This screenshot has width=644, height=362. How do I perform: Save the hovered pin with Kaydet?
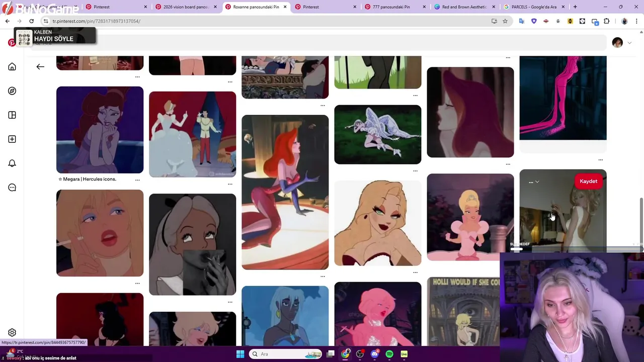pos(588,182)
